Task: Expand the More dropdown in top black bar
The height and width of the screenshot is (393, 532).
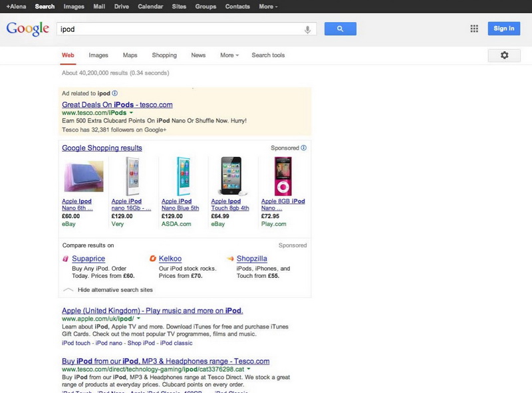Action: pyautogui.click(x=268, y=7)
